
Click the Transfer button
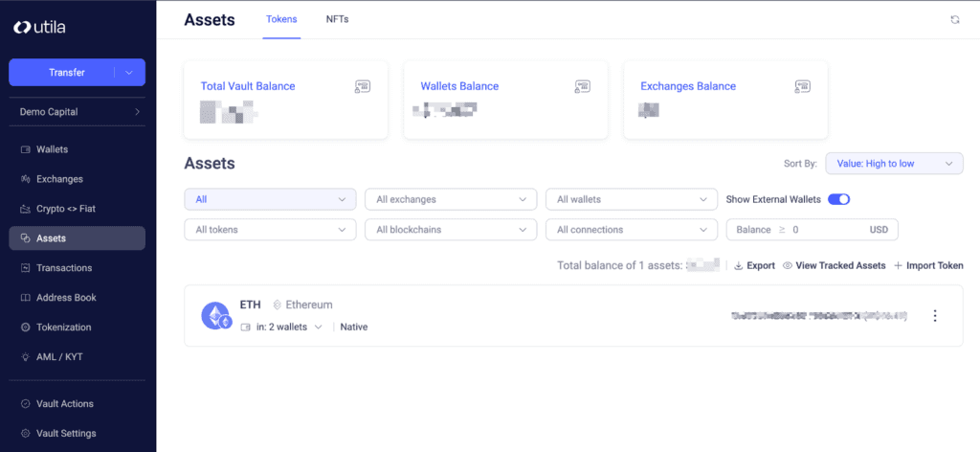pos(67,73)
